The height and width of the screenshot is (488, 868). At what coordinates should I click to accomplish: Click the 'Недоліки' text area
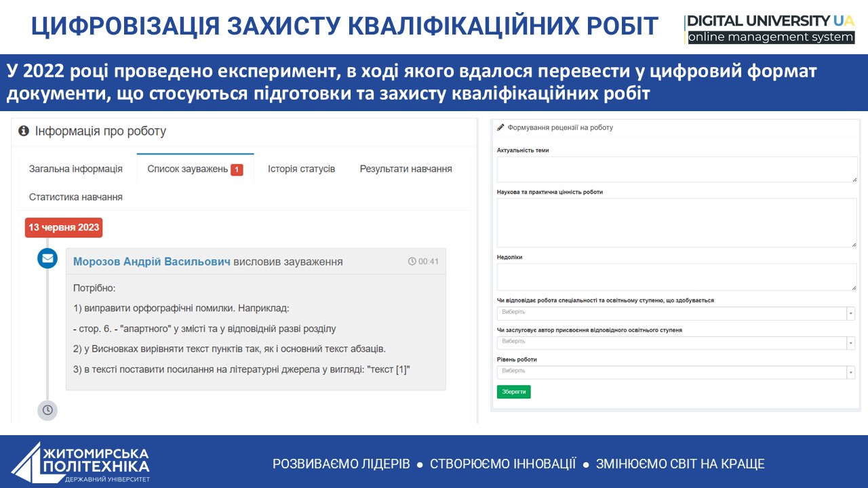676,277
